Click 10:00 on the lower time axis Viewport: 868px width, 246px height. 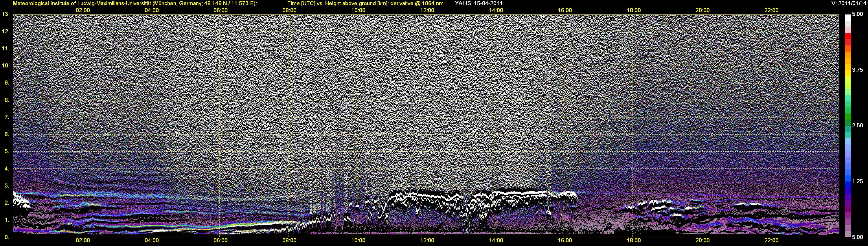click(358, 240)
